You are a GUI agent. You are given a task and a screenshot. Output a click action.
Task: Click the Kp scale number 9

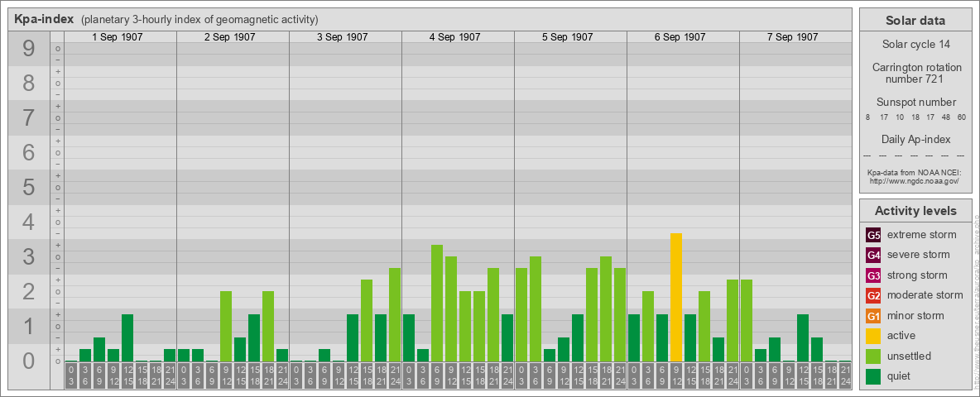[29, 49]
